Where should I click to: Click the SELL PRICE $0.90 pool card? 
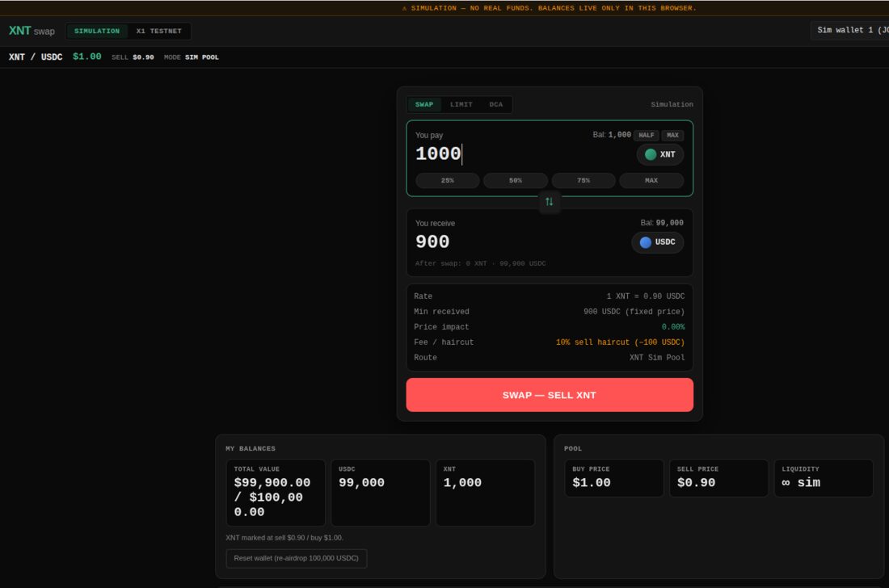[719, 478]
